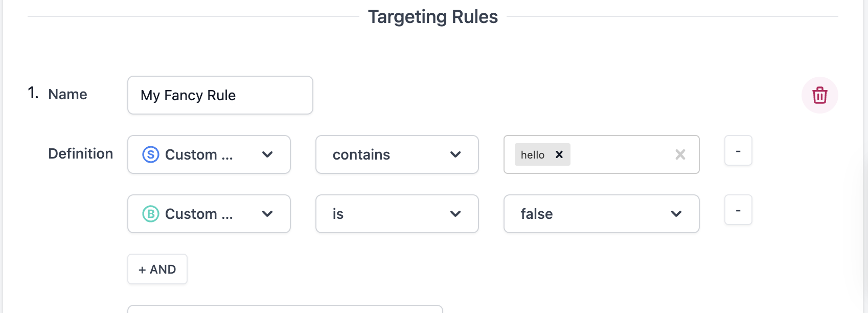Select the hello tag chip

click(533, 154)
